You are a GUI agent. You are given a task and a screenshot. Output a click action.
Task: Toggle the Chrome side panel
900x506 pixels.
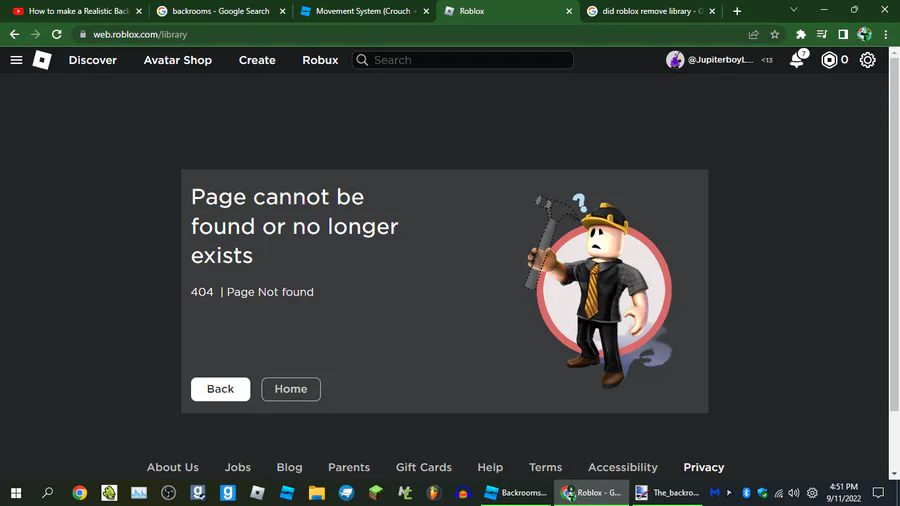click(x=843, y=34)
